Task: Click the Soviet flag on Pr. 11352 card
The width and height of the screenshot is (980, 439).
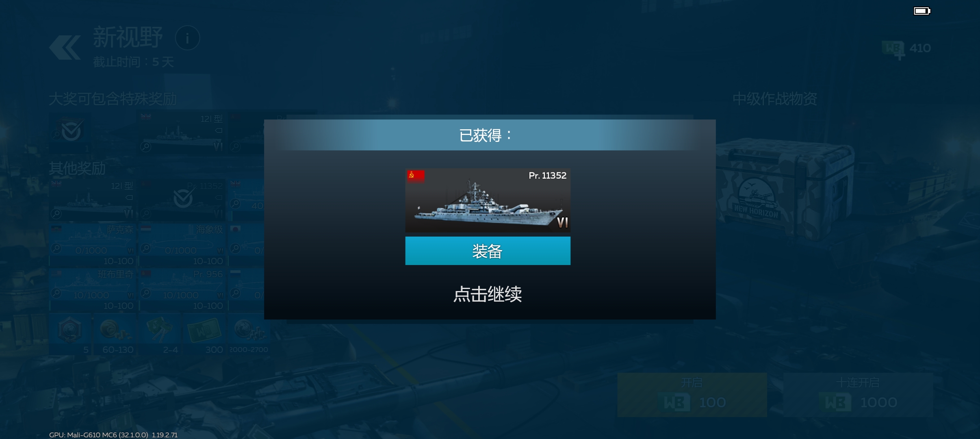Action: click(416, 176)
